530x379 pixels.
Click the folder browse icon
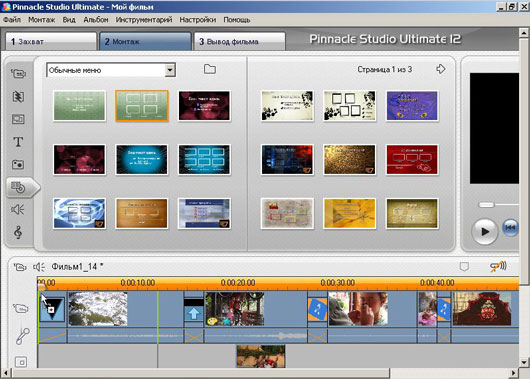tap(210, 69)
